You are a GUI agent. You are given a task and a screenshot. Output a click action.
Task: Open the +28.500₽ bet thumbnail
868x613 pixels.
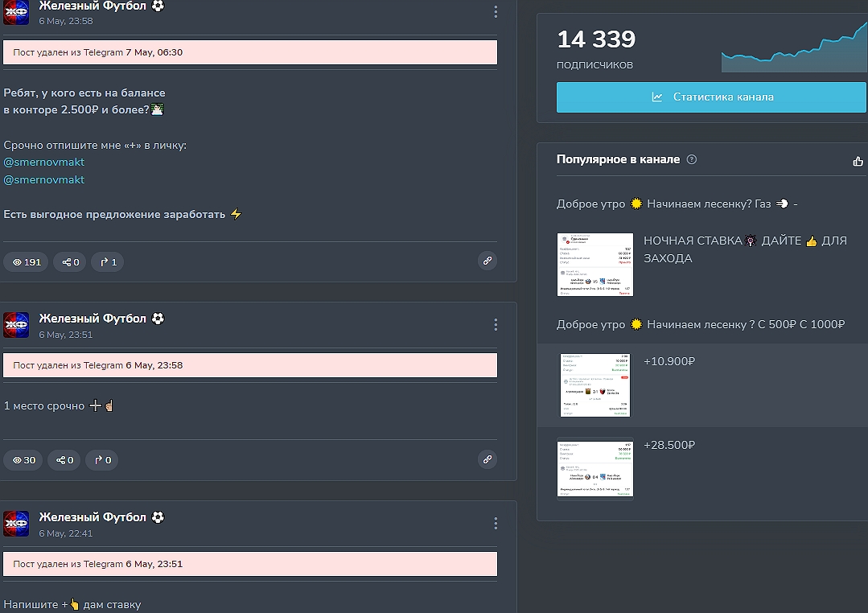pos(595,468)
